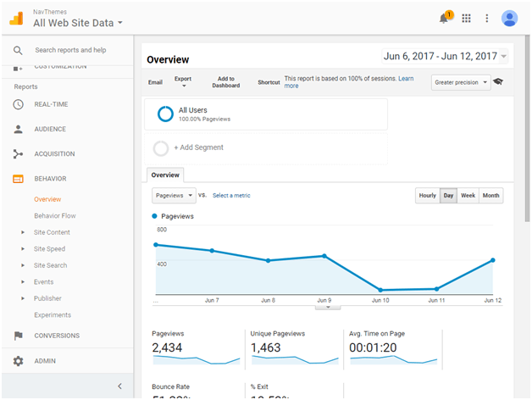Open the notifications bell
Viewport: 532px width, 400px height.
(x=444, y=19)
